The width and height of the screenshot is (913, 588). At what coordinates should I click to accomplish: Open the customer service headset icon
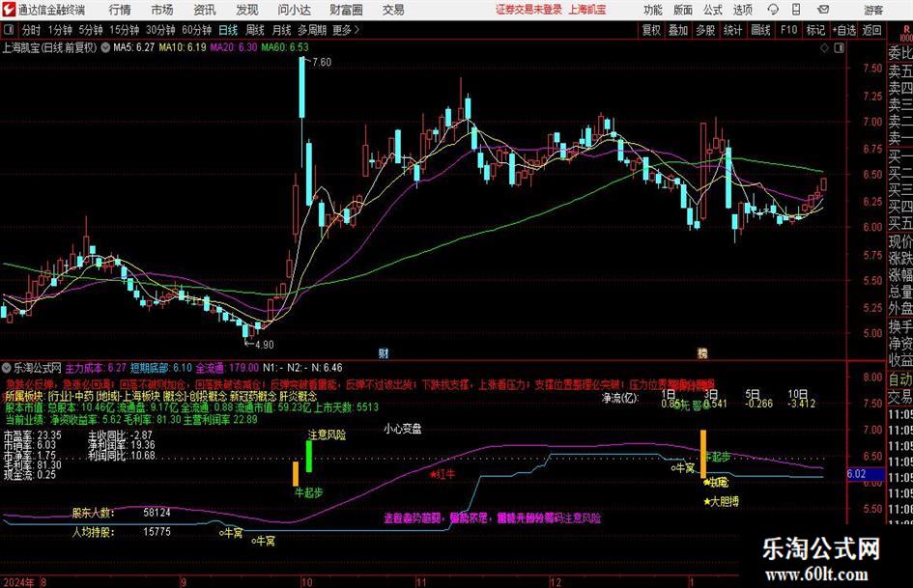click(x=773, y=10)
